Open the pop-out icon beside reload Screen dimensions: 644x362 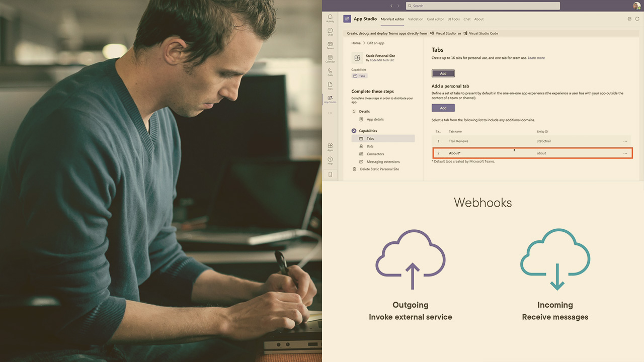coord(629,19)
